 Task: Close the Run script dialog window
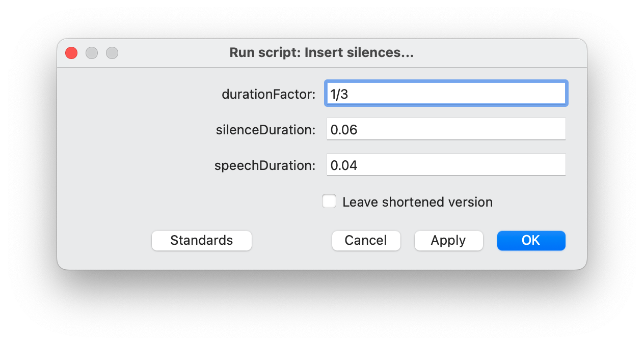tap(71, 52)
